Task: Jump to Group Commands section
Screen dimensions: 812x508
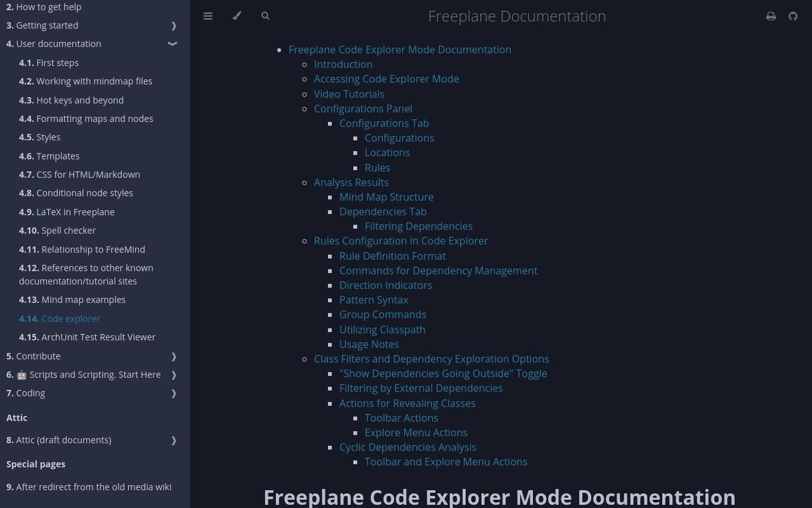Action: [383, 314]
